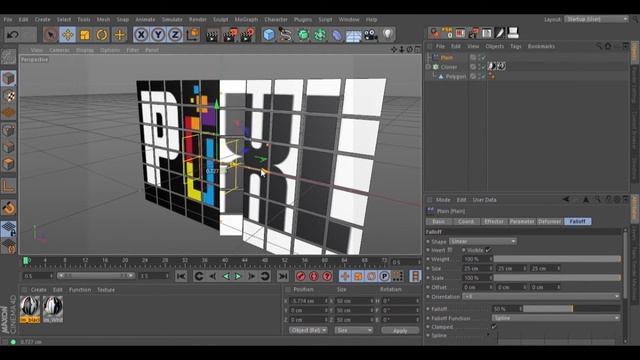Open the Floor/environment objects icon

tap(353, 35)
